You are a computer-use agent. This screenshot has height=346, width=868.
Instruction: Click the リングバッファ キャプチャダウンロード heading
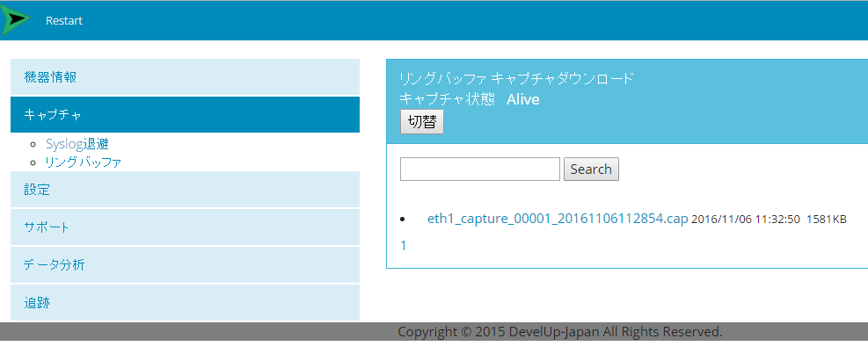pos(516,78)
